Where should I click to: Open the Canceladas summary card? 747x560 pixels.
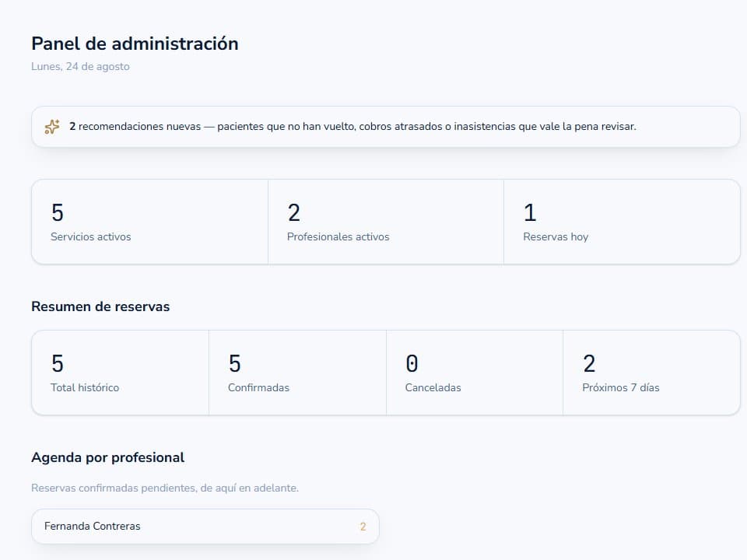point(475,373)
